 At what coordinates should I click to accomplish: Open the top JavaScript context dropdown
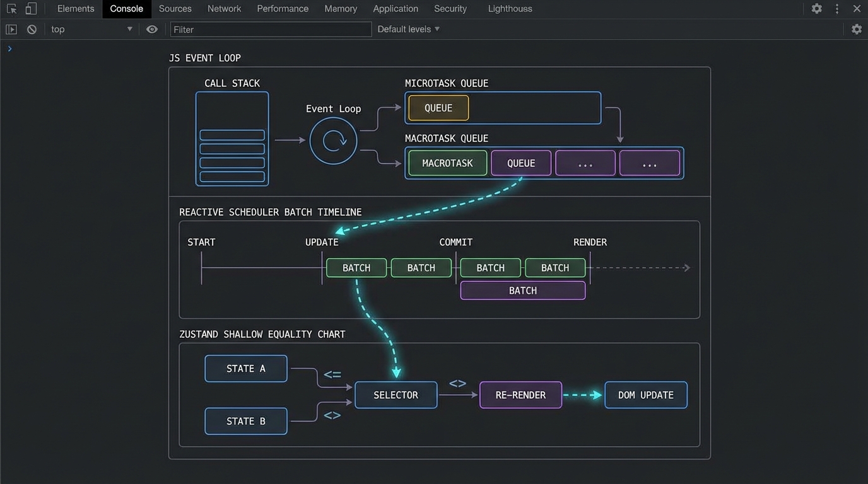point(91,29)
